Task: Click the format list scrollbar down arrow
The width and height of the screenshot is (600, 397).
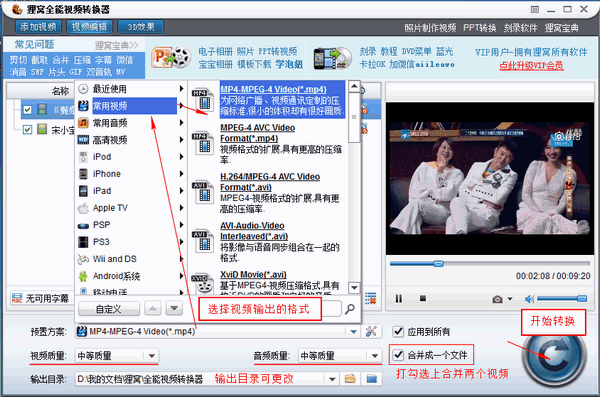Action: 354,288
